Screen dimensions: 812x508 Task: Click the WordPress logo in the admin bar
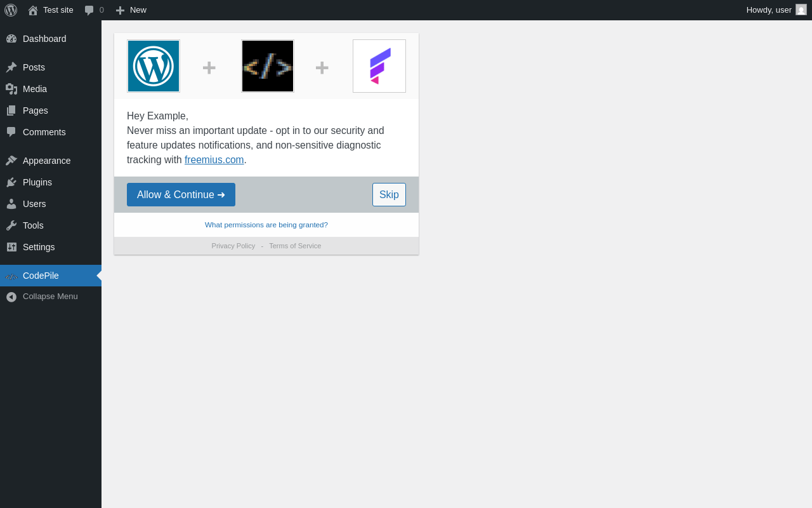[11, 10]
